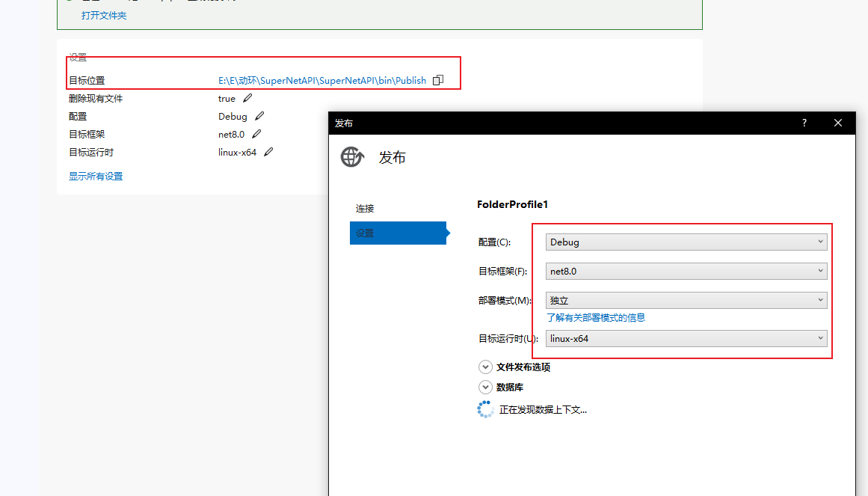Edit the Debug configuration pencil icon
The image size is (868, 496).
pos(259,116)
